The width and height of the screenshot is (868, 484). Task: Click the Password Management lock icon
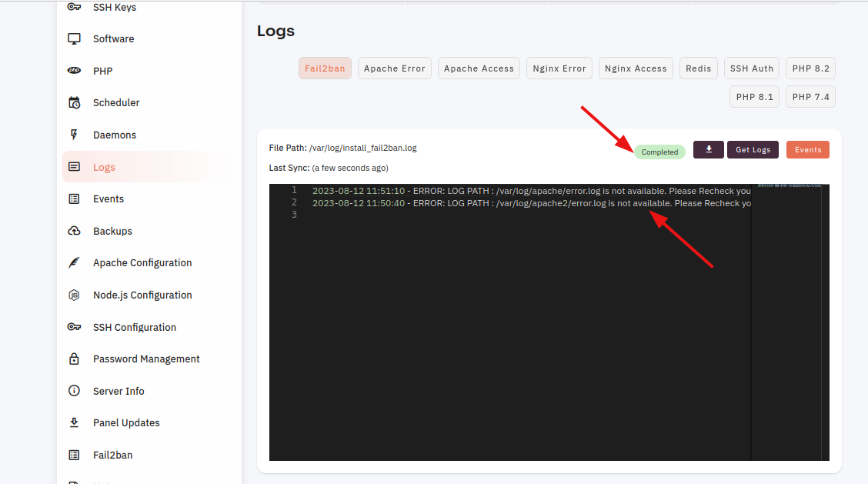[x=74, y=359]
